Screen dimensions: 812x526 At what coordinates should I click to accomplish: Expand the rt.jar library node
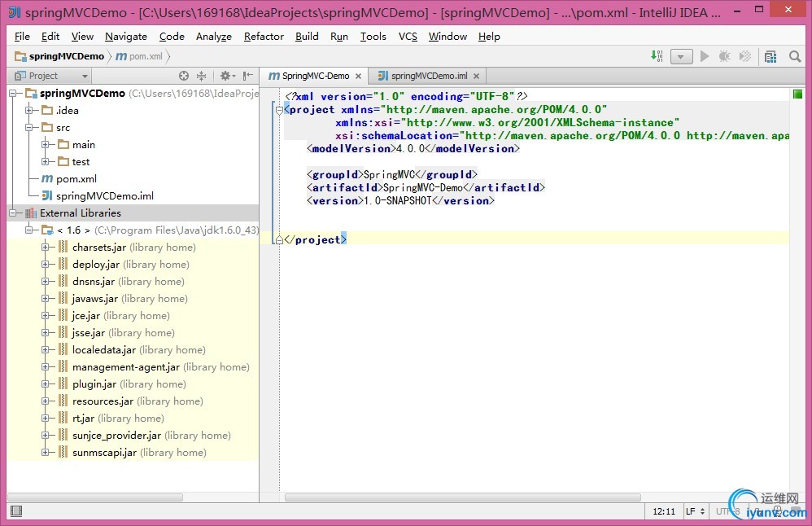[46, 419]
